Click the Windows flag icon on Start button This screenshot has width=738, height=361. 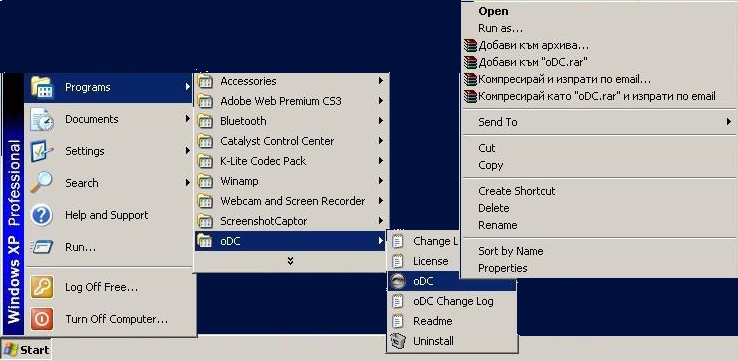click(x=11, y=350)
